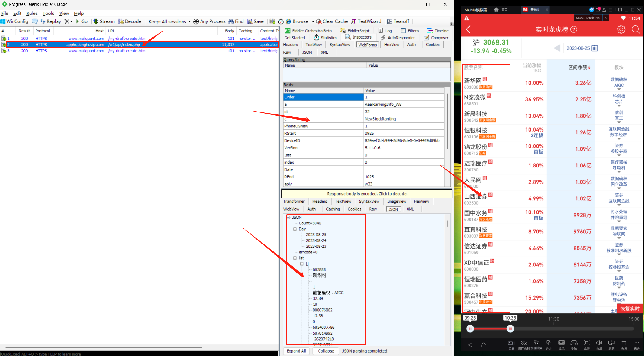Sort by 区间净额 column header

579,67
